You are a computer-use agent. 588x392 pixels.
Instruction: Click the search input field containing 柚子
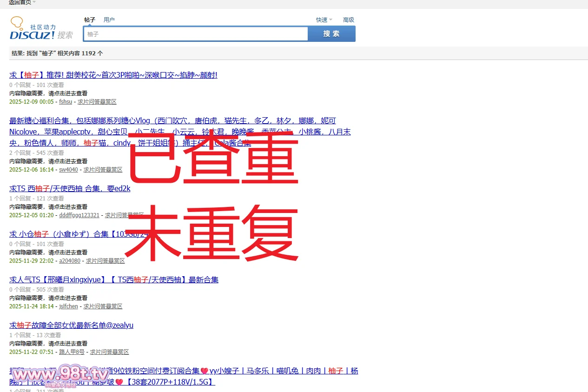(x=195, y=34)
